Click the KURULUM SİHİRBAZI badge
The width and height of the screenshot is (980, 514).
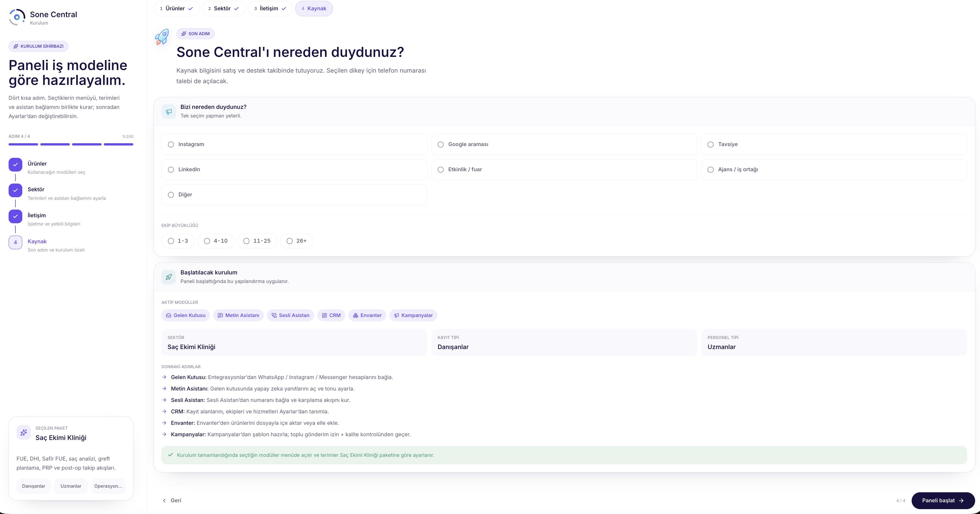point(38,46)
